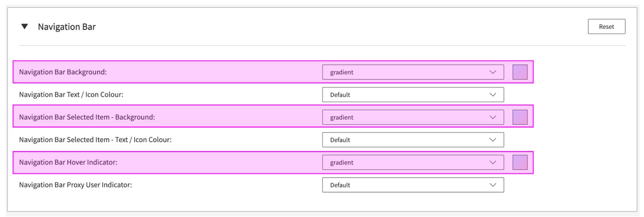Image resolution: width=644 pixels, height=217 pixels.
Task: Open Navigation Bar Text / Icon Colour dropdown
Action: click(x=413, y=95)
